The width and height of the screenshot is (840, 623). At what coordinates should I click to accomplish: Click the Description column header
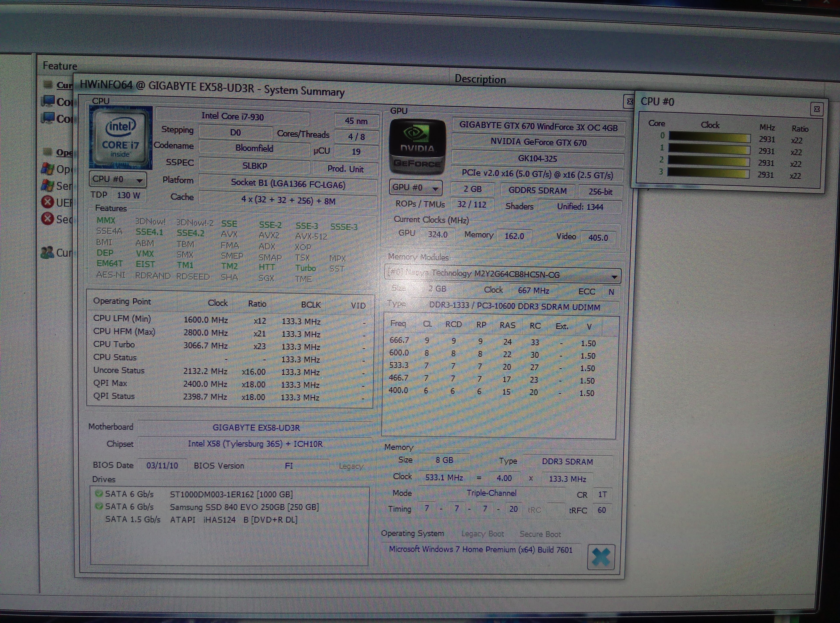480,79
